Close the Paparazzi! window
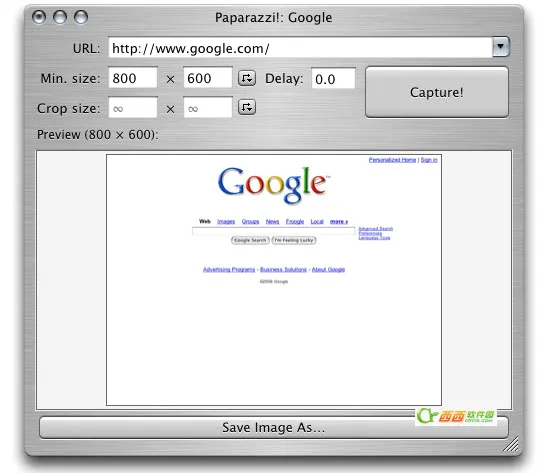Viewport: 552px width, 473px height. (x=39, y=17)
